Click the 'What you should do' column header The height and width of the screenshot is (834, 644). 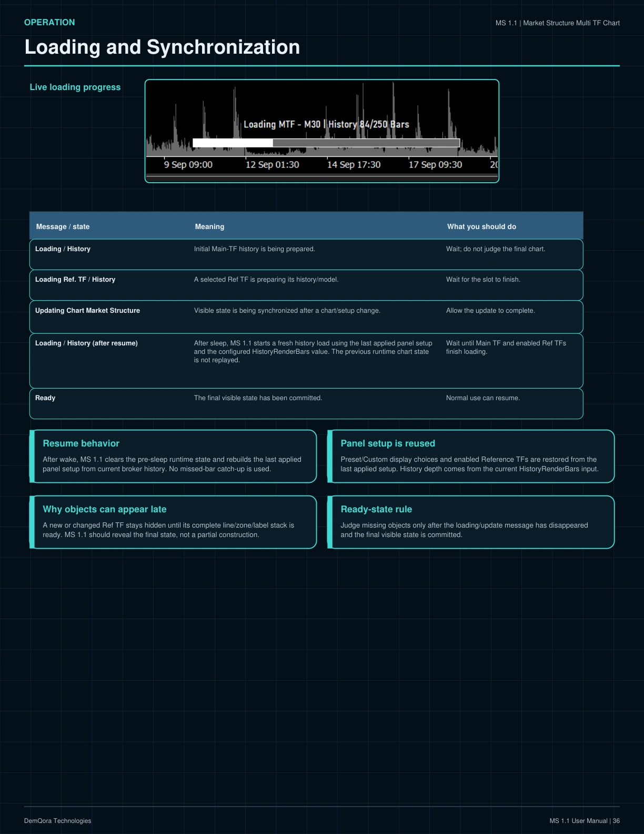coord(481,226)
